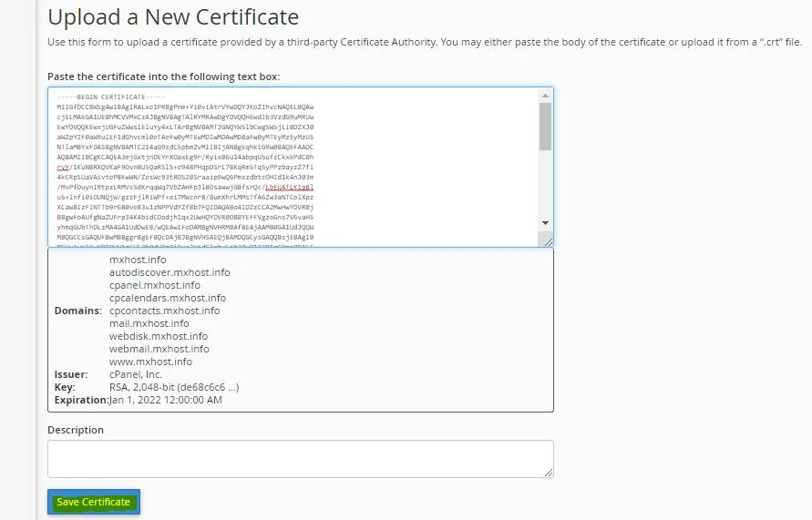Click the autodiscover.mxhost.info domain

[170, 272]
